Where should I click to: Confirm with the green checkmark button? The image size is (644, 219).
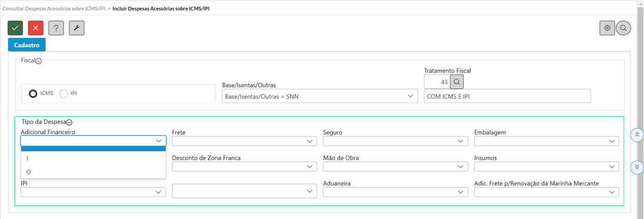15,28
